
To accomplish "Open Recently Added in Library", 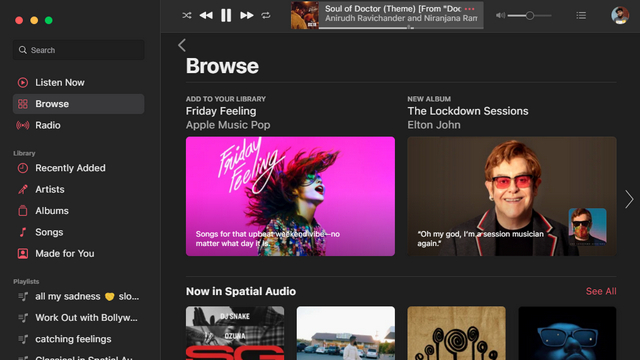I will pos(78,168).
